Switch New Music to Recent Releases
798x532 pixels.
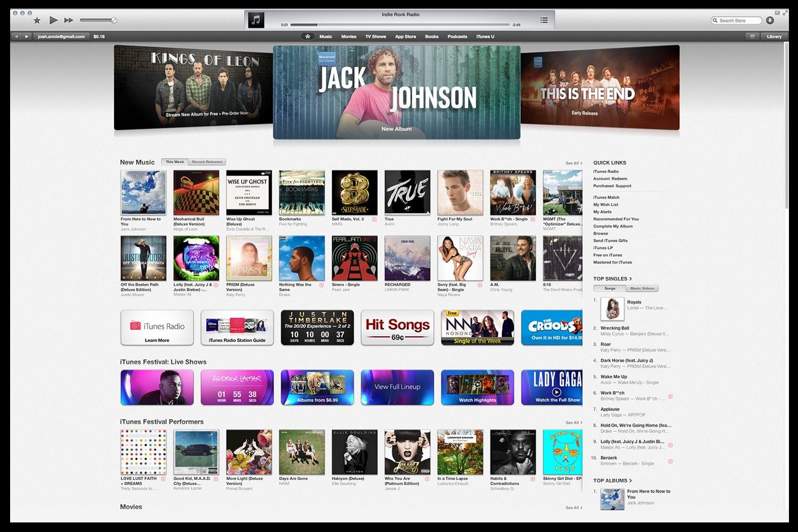[x=207, y=162]
